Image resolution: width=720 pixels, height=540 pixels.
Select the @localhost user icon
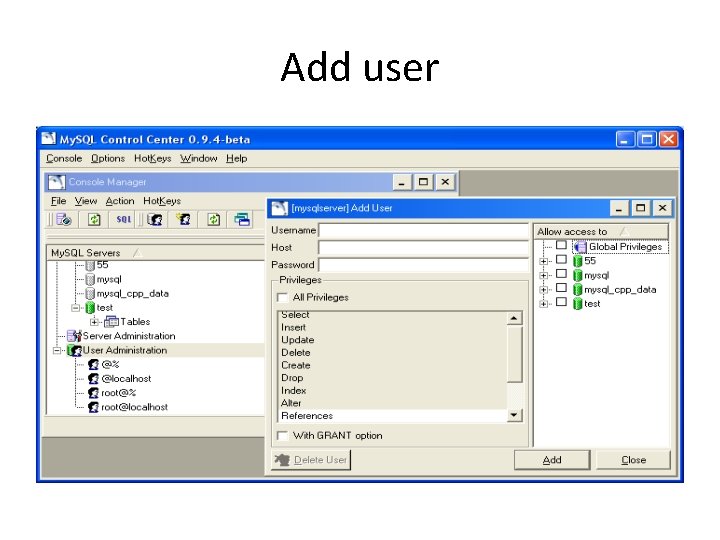coord(93,379)
